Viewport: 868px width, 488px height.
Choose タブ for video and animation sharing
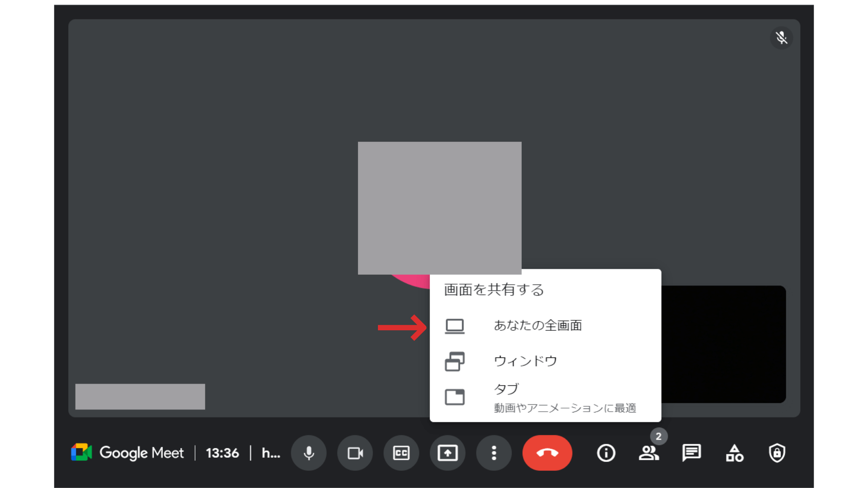click(506, 389)
